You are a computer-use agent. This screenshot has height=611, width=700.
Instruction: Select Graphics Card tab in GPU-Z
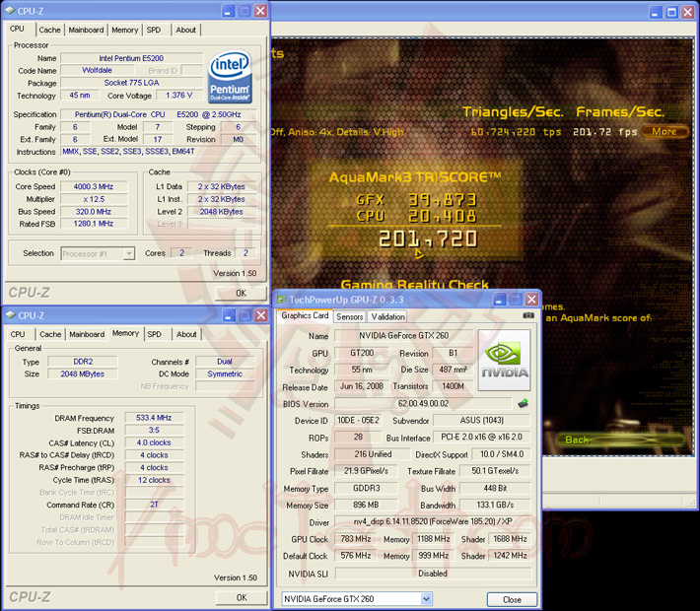(305, 315)
